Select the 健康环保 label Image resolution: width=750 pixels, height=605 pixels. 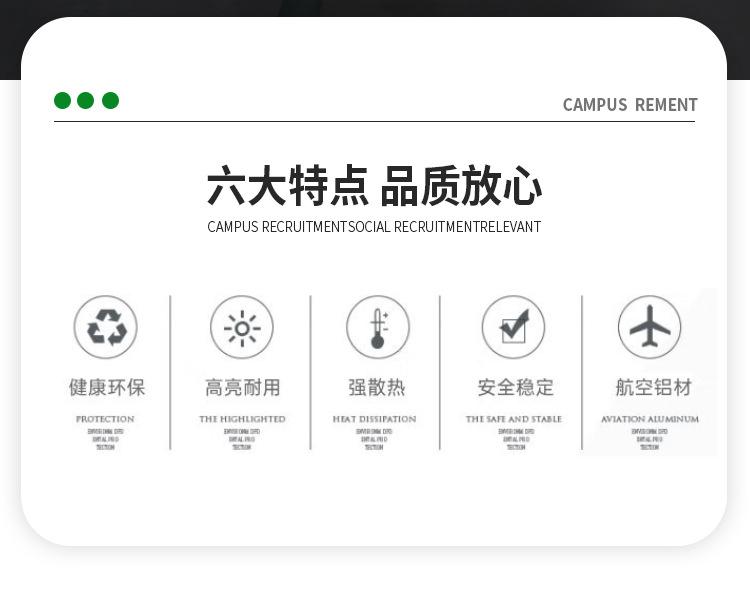tap(106, 387)
